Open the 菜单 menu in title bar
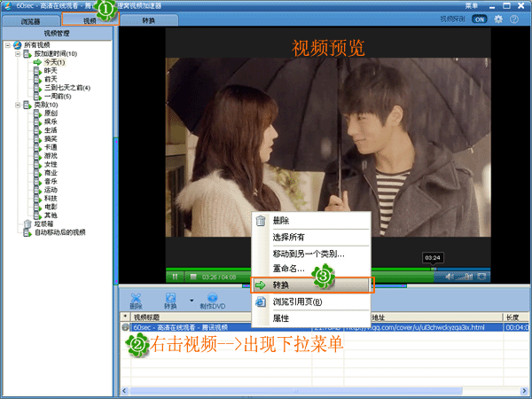532x399 pixels. coord(472,6)
